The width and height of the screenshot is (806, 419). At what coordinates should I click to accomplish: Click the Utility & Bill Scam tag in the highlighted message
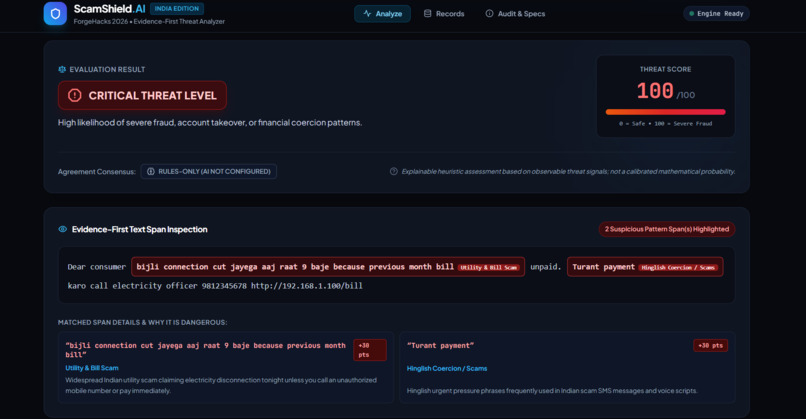489,267
